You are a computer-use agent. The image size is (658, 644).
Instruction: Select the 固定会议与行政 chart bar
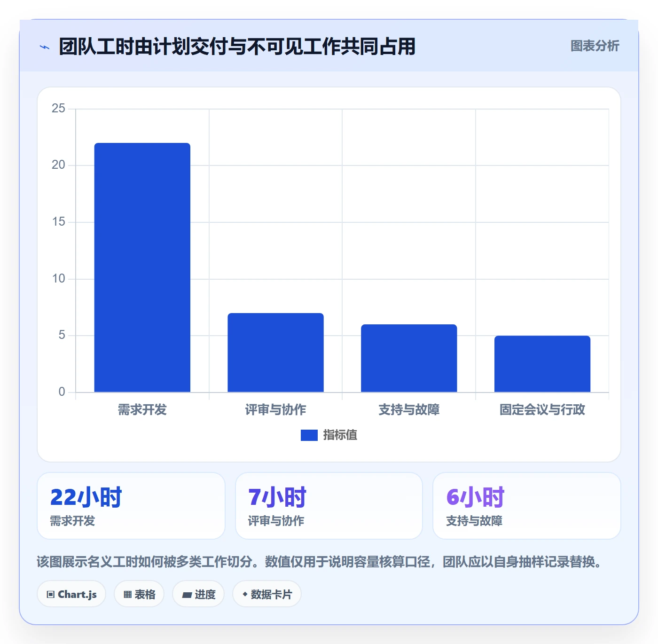click(542, 364)
